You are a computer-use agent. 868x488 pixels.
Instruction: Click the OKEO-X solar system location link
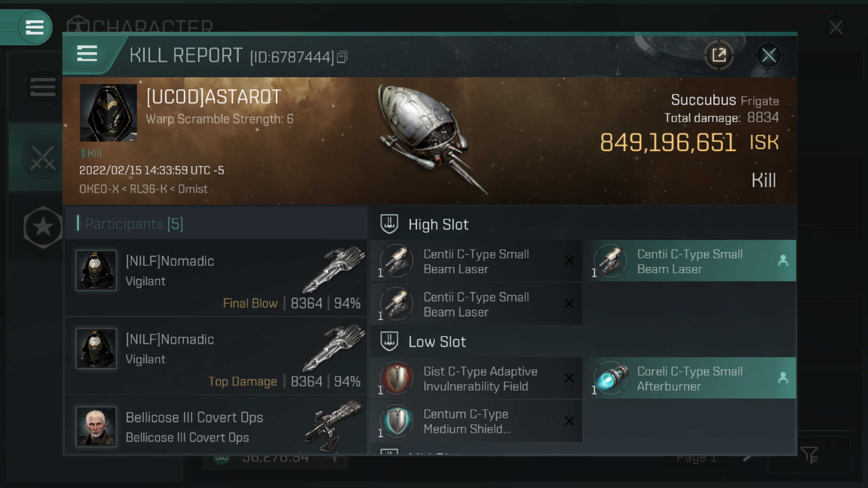99,189
